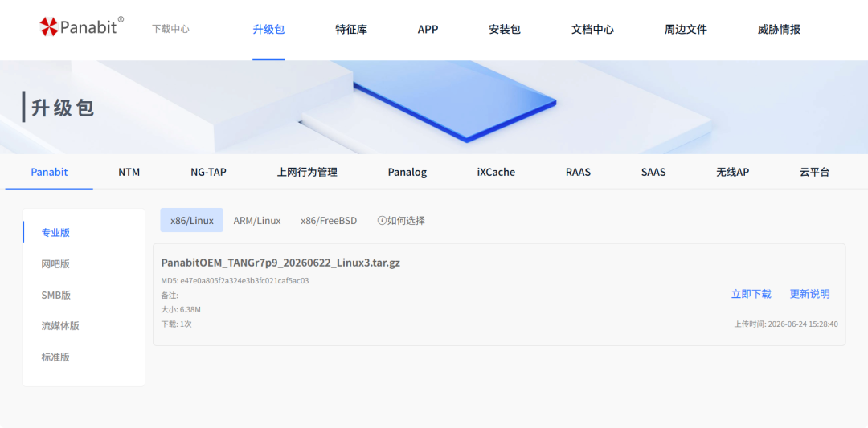Select the x86/Linux platform filter
The height and width of the screenshot is (428, 868).
pos(191,220)
